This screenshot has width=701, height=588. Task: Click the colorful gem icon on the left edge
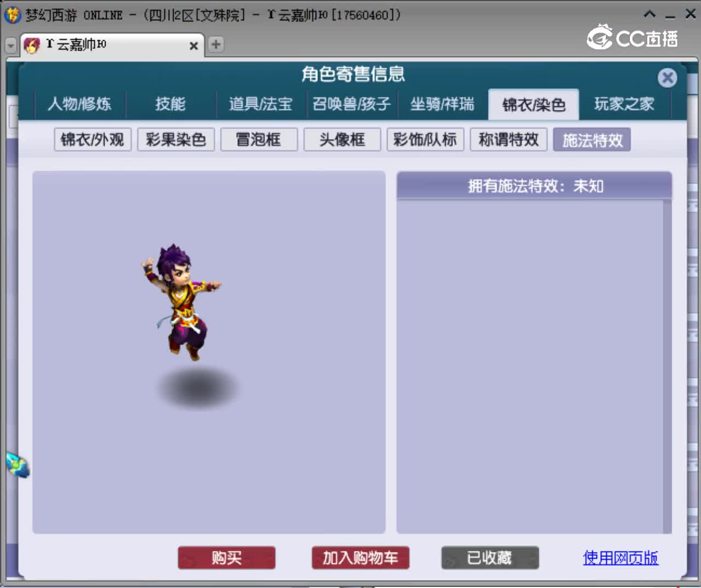coord(18,465)
